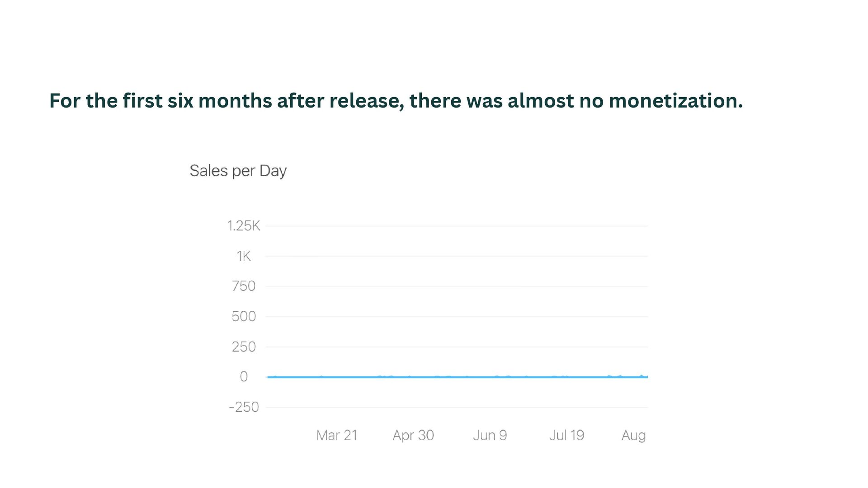Click the Apr 30 date label
Screen dimensions: 868x488
413,435
